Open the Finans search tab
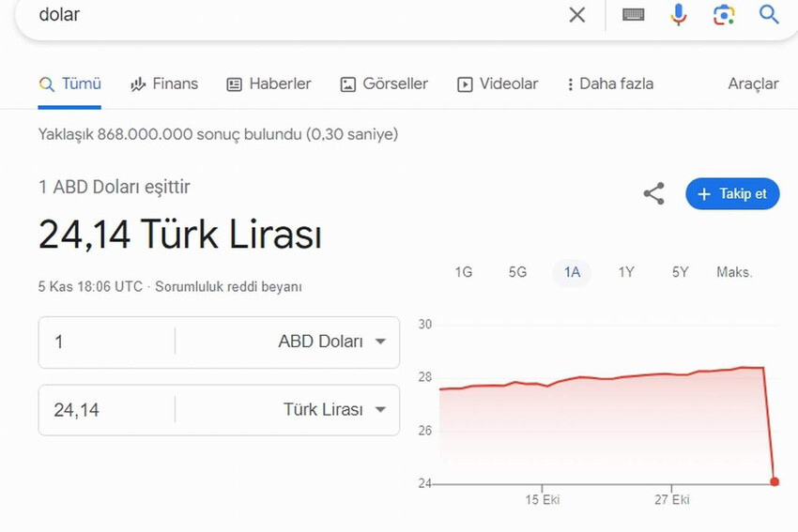The width and height of the screenshot is (798, 532). pyautogui.click(x=164, y=84)
